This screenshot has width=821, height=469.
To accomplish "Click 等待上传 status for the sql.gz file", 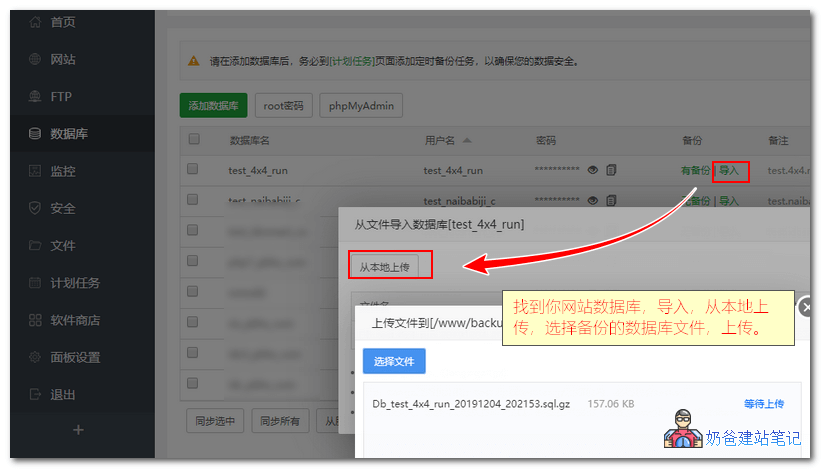I will click(x=764, y=404).
